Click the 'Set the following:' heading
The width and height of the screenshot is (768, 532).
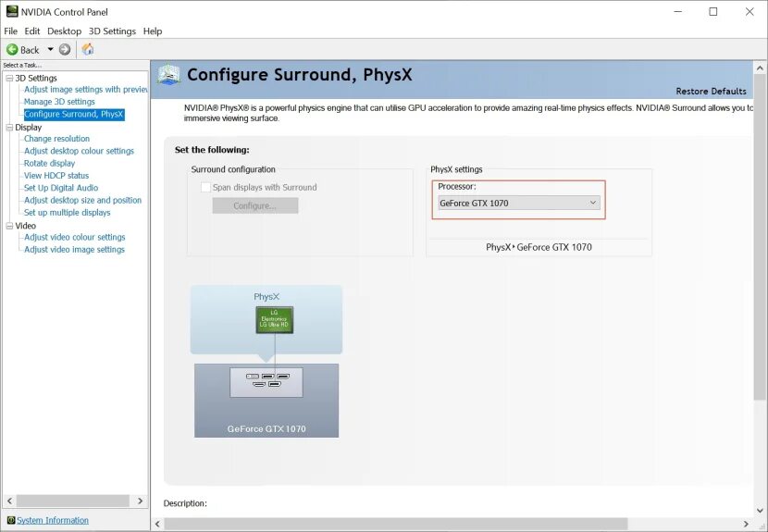[x=212, y=149]
